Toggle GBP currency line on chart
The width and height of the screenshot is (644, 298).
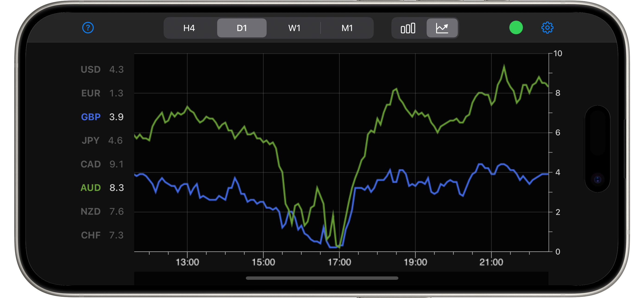[90, 117]
